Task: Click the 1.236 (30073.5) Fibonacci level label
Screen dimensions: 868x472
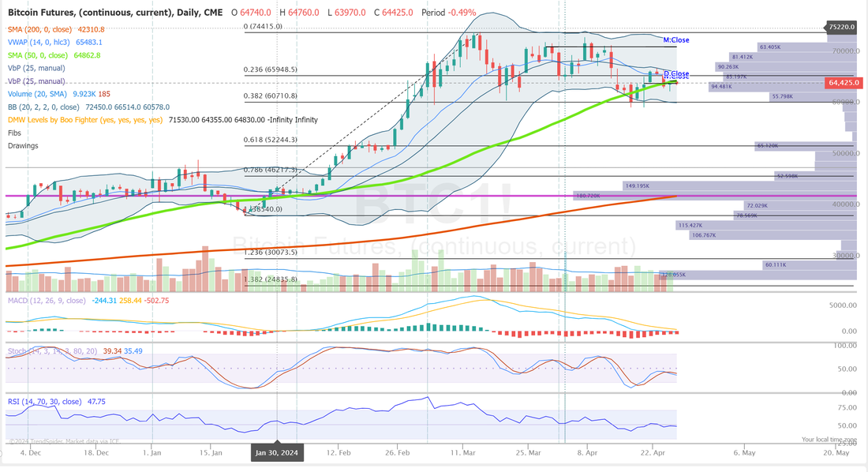Action: (270, 252)
